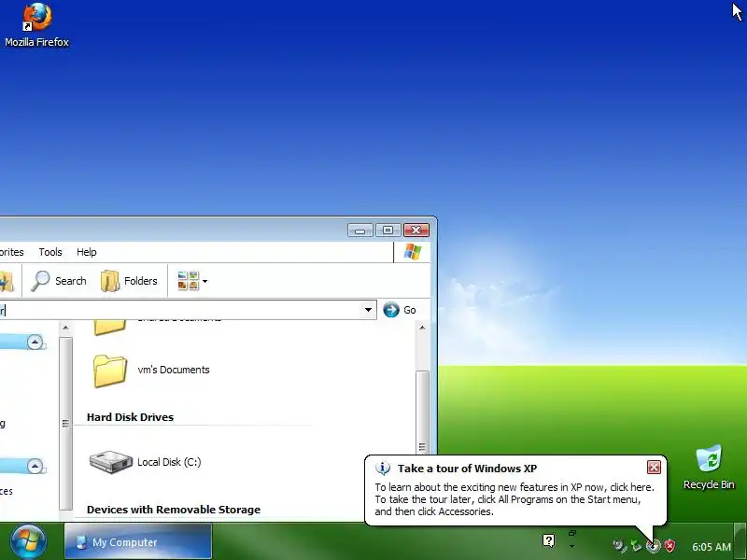Switch to My Computer taskbar button
This screenshot has width=747, height=560.
(138, 542)
